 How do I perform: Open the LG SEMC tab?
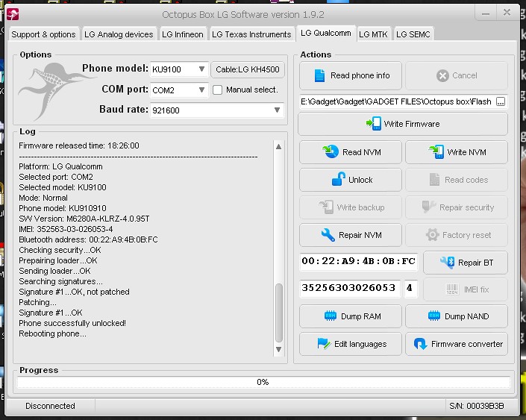tap(413, 34)
